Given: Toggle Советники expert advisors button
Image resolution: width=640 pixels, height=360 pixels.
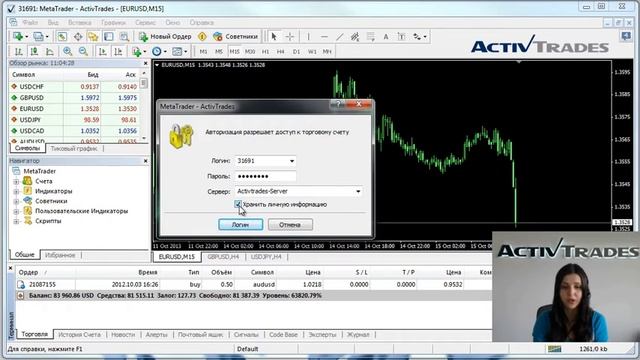Looking at the screenshot, I should pyautogui.click(x=235, y=37).
